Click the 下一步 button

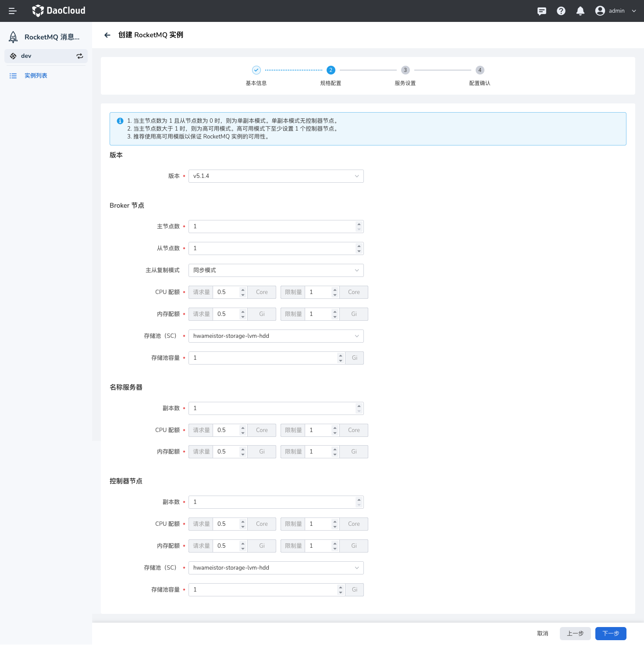coord(610,633)
